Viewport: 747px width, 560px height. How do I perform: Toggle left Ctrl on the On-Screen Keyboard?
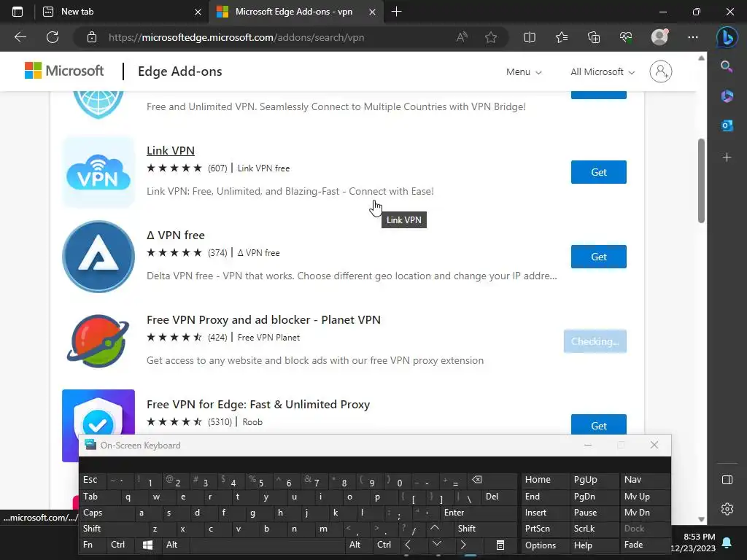coord(121,545)
